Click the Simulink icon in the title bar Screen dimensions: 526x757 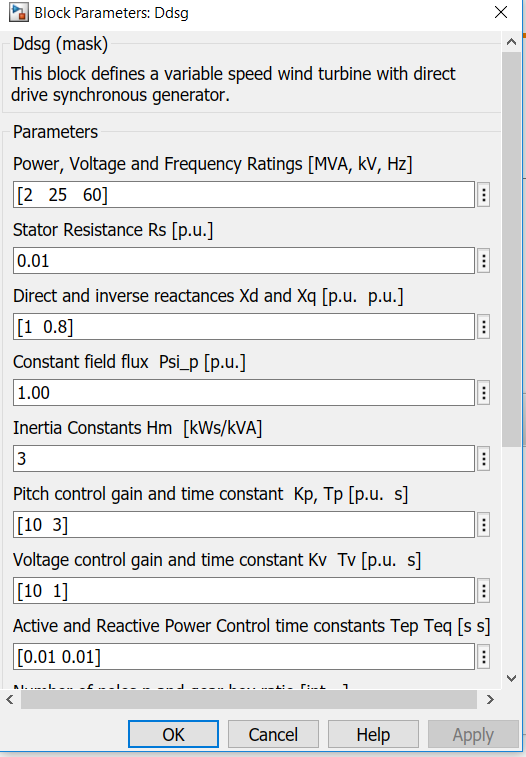coord(19,13)
